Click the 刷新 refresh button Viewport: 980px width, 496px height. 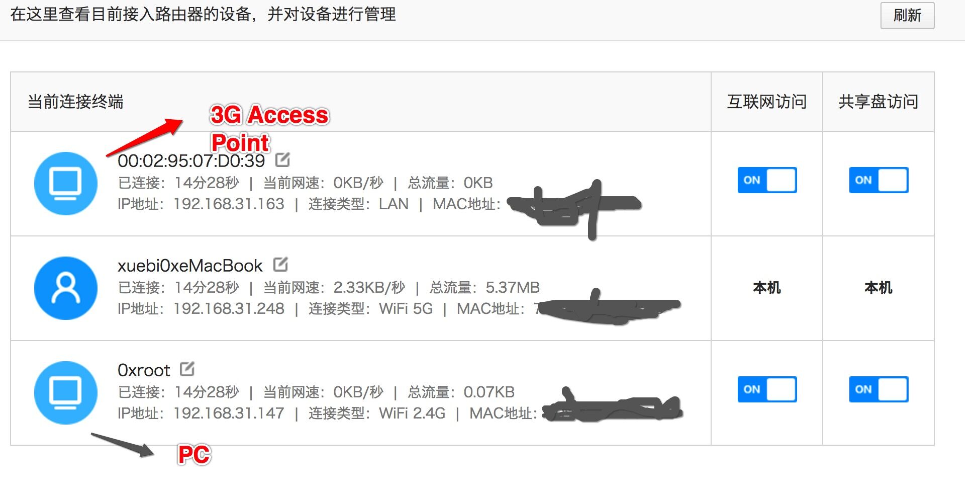[907, 16]
